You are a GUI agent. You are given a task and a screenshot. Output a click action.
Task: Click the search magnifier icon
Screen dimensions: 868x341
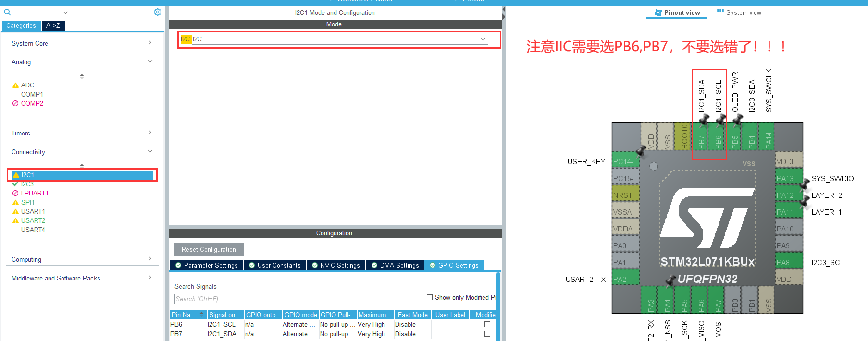[7, 12]
